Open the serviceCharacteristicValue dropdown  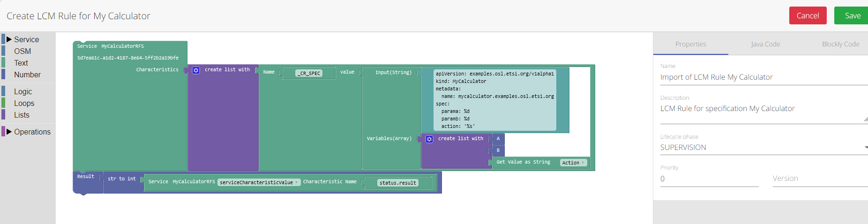coord(259,182)
